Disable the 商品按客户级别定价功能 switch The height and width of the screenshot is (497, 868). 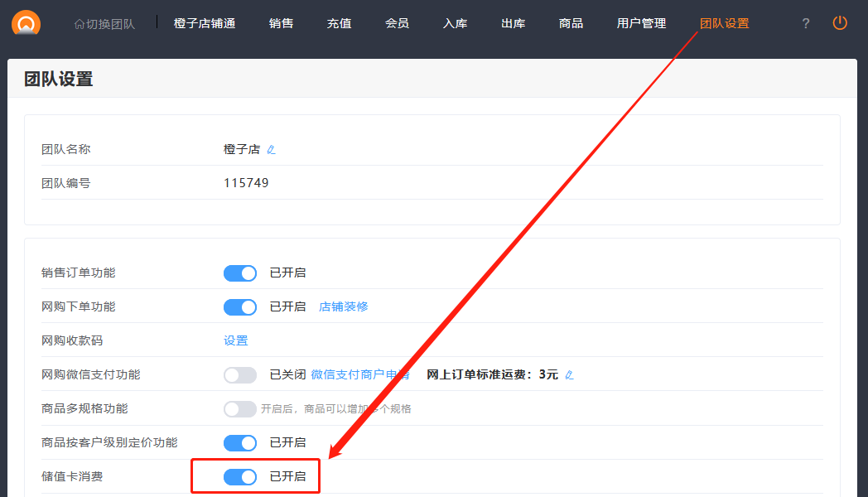coord(240,443)
